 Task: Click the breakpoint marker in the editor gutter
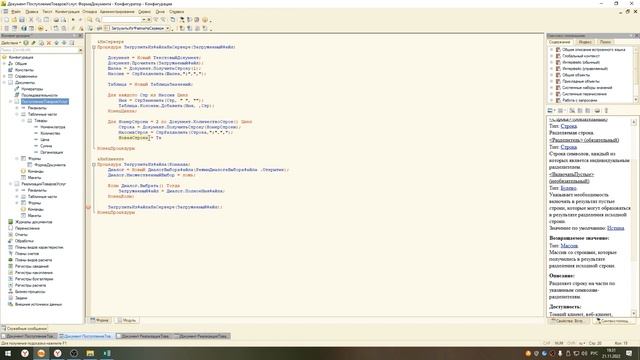[88, 207]
